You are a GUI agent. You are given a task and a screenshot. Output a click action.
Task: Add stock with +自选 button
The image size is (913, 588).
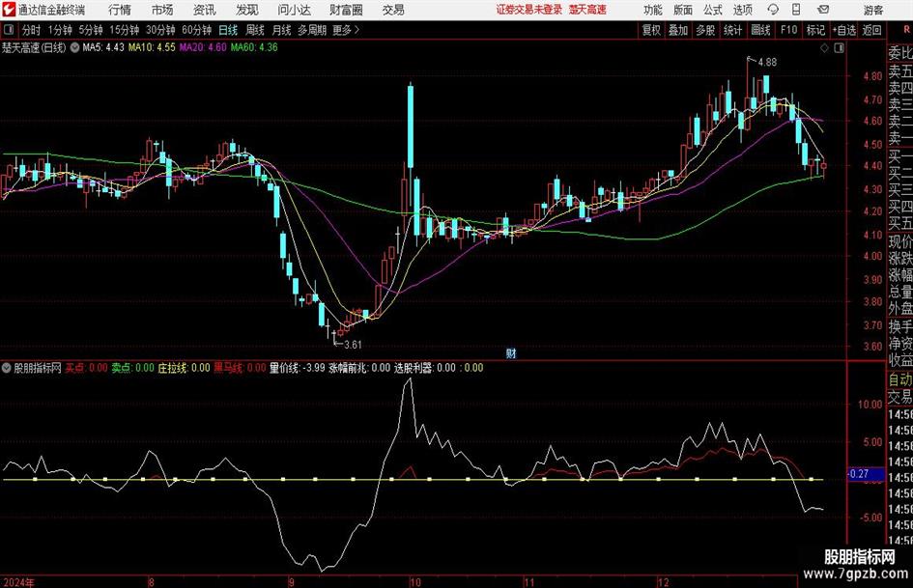(844, 30)
